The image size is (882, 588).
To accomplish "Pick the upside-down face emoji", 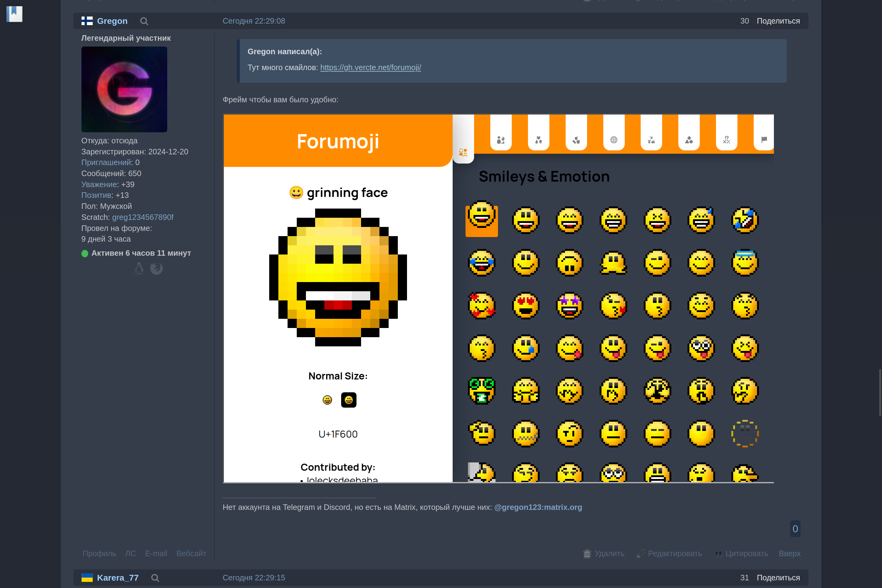I will [569, 262].
